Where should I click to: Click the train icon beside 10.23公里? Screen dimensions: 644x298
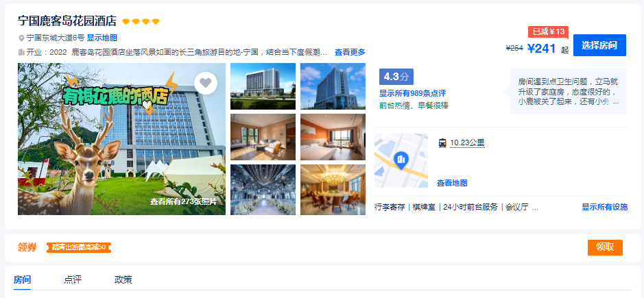pyautogui.click(x=442, y=143)
